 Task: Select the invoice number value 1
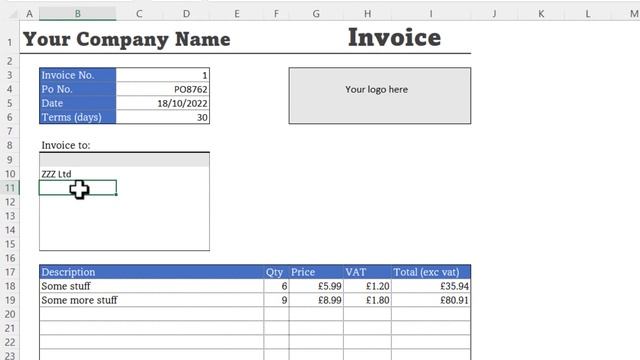[163, 75]
